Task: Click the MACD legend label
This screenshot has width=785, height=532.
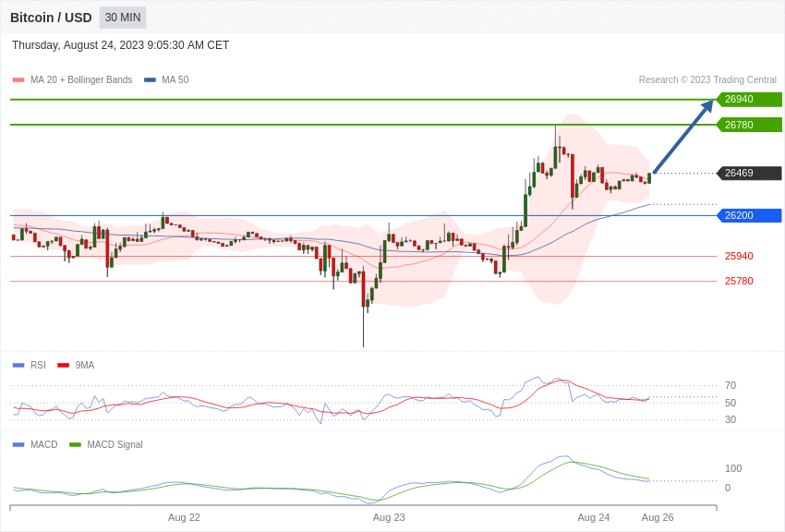Action: pos(44,444)
